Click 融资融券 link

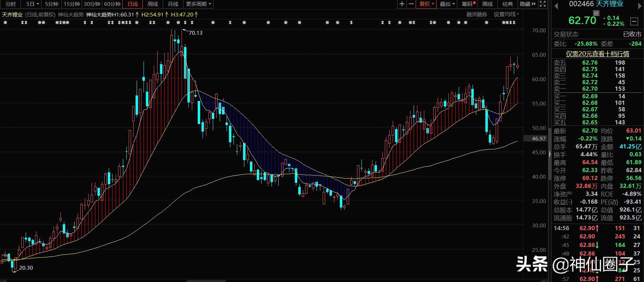(x=476, y=14)
